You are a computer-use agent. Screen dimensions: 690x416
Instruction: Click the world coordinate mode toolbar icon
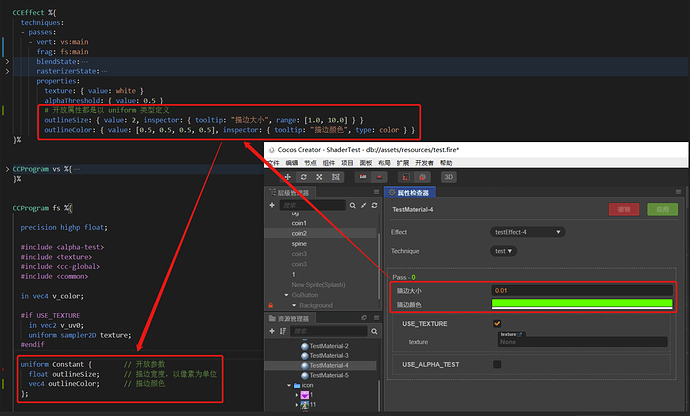[422, 177]
